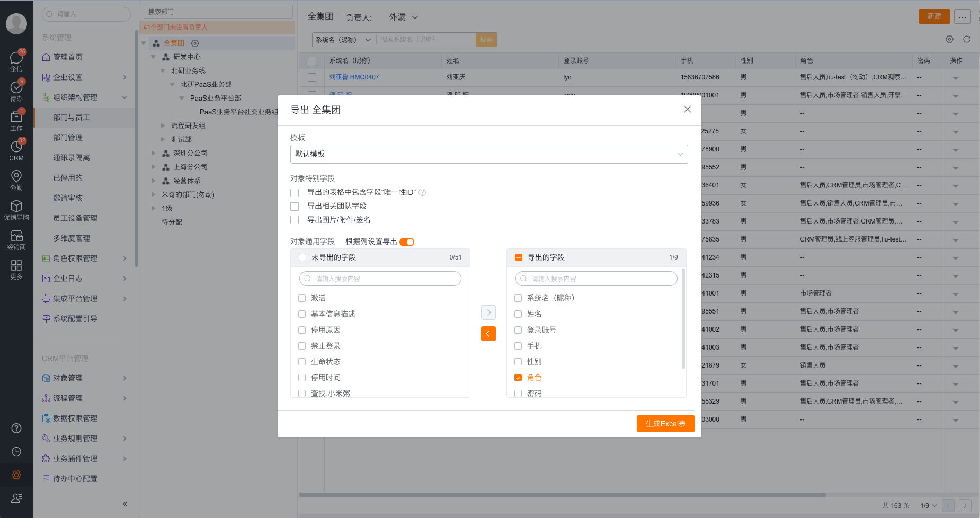Image resolution: width=980 pixels, height=518 pixels.
Task: Enable the 导出相关团队字段 checkbox
Action: click(295, 206)
